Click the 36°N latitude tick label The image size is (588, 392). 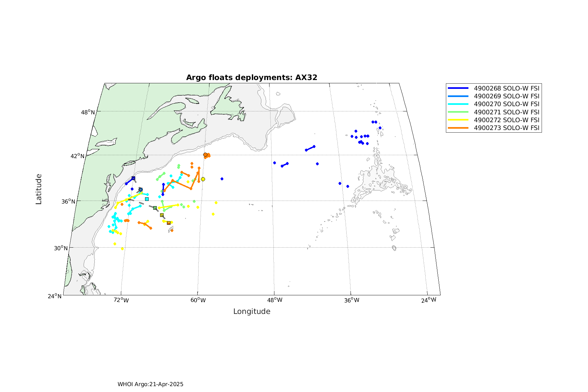pyautogui.click(x=68, y=202)
